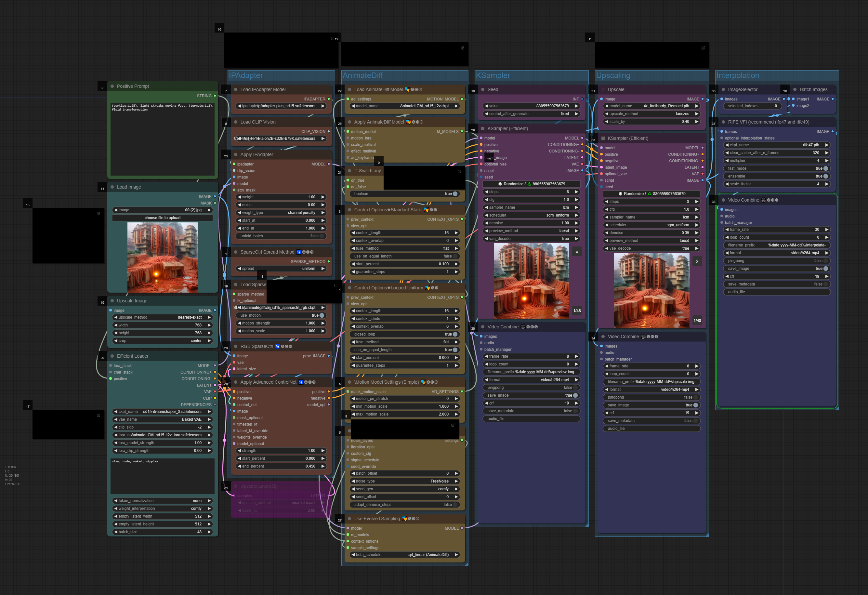Enable pingpong in the Interpolation Video Combine node
Image resolution: width=868 pixels, height=595 pixels.
pyautogui.click(x=825, y=261)
